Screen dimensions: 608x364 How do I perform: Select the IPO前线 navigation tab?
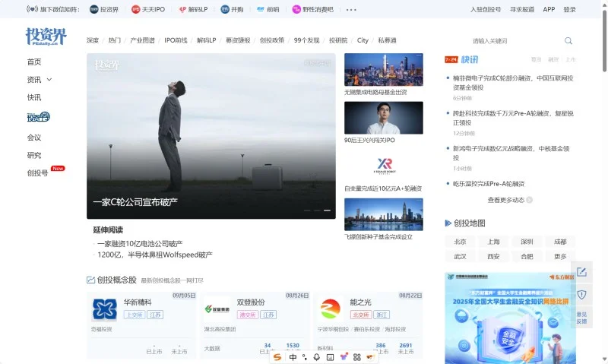click(176, 40)
